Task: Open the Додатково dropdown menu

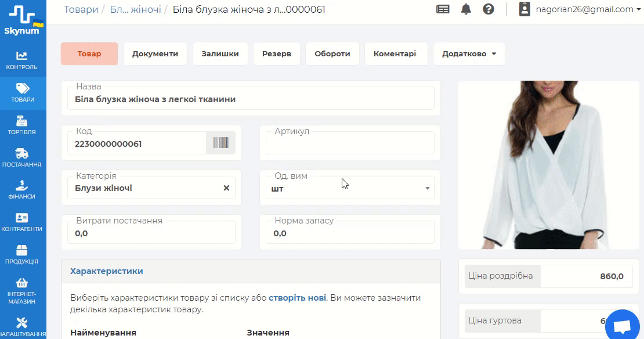Action: coord(469,53)
